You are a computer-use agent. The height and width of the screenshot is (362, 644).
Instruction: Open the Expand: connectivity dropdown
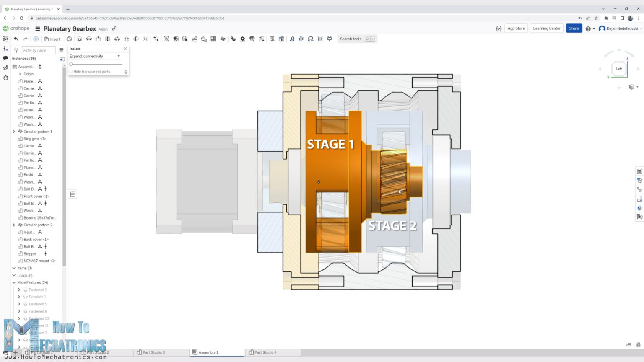point(119,56)
